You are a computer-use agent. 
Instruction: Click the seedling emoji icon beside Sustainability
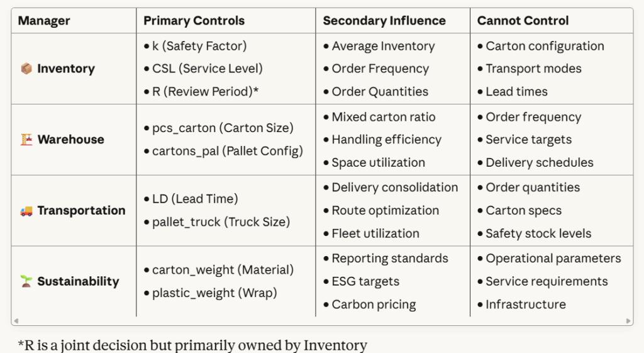(x=26, y=282)
